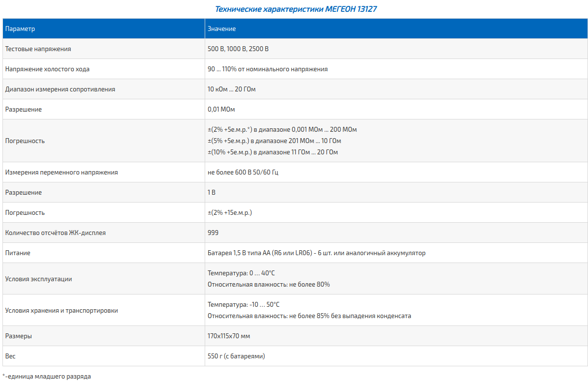Click the title 'Технические характеристики МЕГЕОН 13127'
Image resolution: width=588 pixels, height=383 pixels.
[x=296, y=9]
